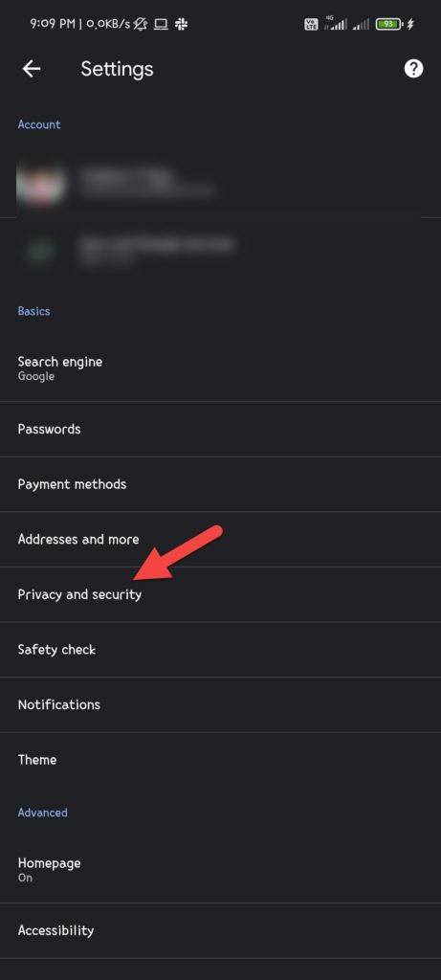Tap the muted bell status icon
This screenshot has height=980, width=441.
pos(141,24)
